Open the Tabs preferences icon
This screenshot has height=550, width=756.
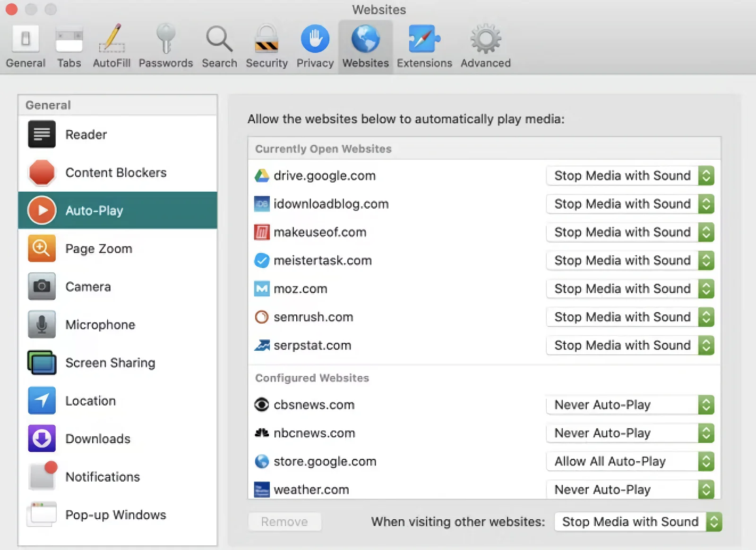pyautogui.click(x=69, y=40)
